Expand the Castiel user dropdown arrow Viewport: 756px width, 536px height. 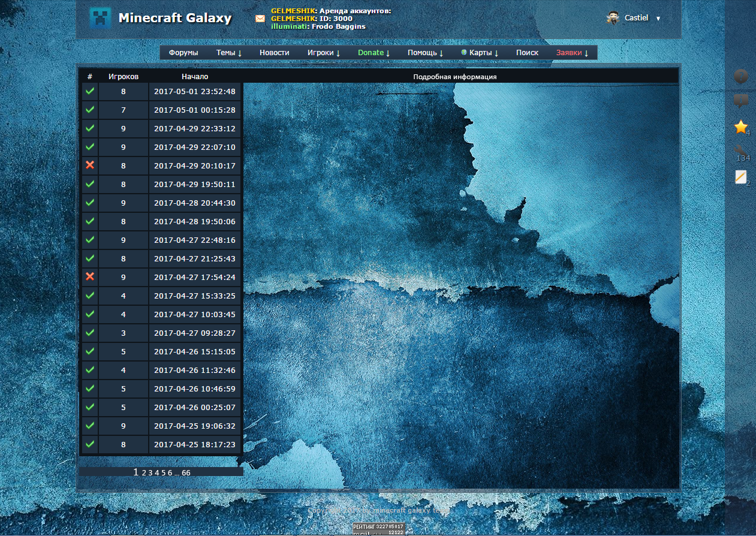[658, 19]
